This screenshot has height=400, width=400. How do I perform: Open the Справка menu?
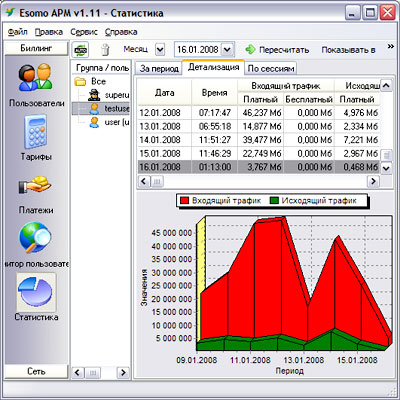121,32
